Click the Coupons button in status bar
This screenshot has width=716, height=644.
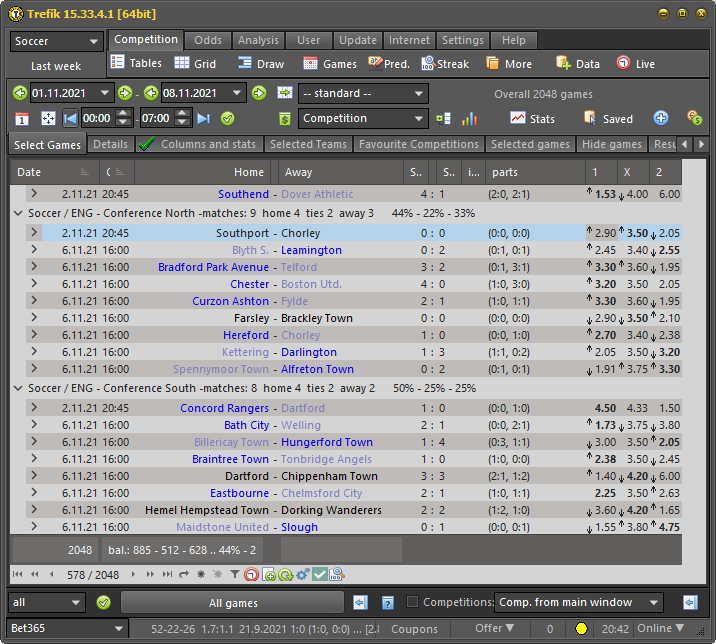tap(414, 629)
